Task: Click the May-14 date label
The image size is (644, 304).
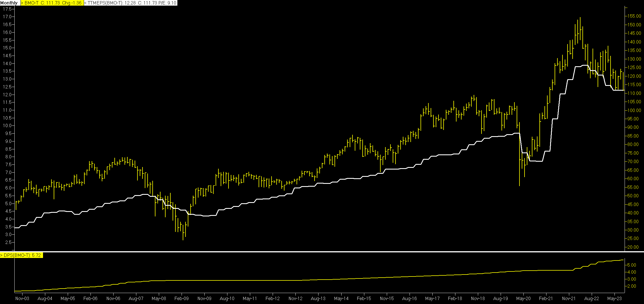Action: pos(341,298)
